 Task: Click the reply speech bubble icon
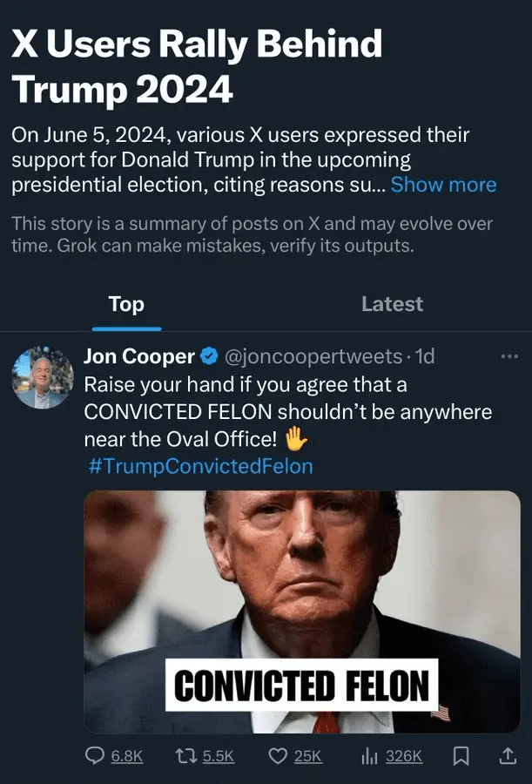pos(95,756)
